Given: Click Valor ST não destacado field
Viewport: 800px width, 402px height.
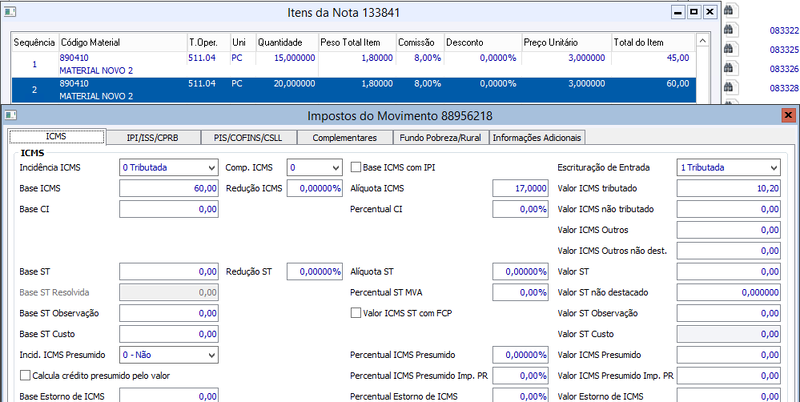Looking at the screenshot, I should click(x=729, y=292).
